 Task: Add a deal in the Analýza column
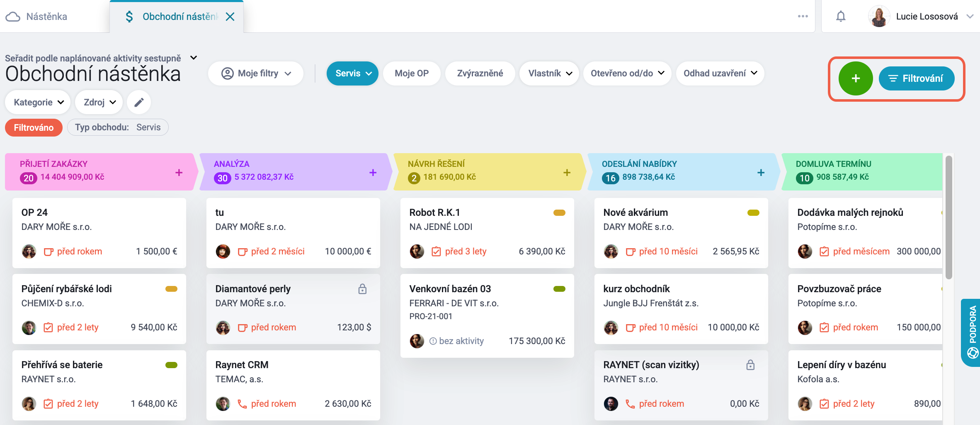click(x=373, y=172)
